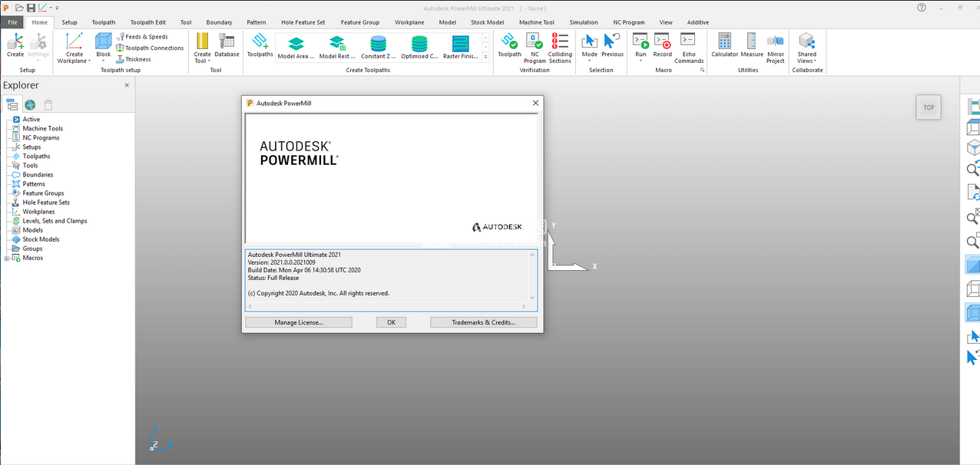
Task: Open Toolpath Connections settings
Action: [x=150, y=48]
